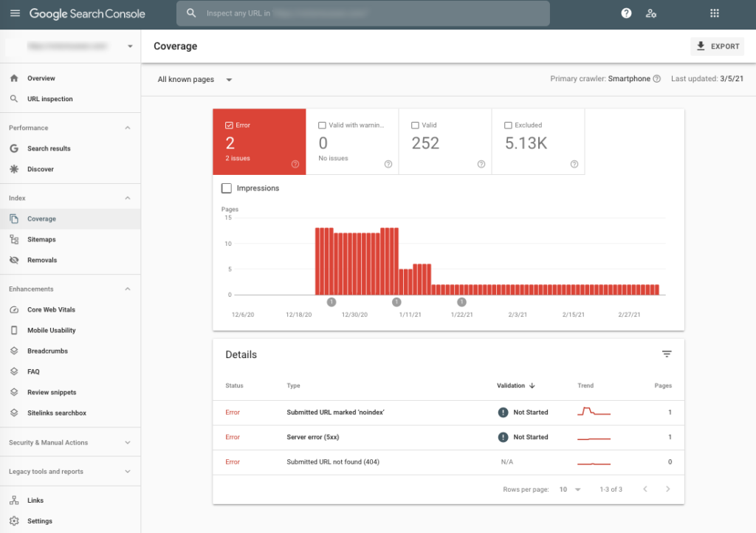The image size is (756, 533).
Task: Open Sitemaps in the sidebar
Action: pos(41,240)
